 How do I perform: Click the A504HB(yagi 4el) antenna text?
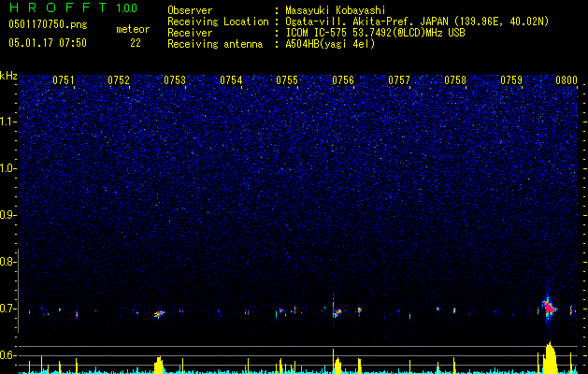(x=330, y=44)
